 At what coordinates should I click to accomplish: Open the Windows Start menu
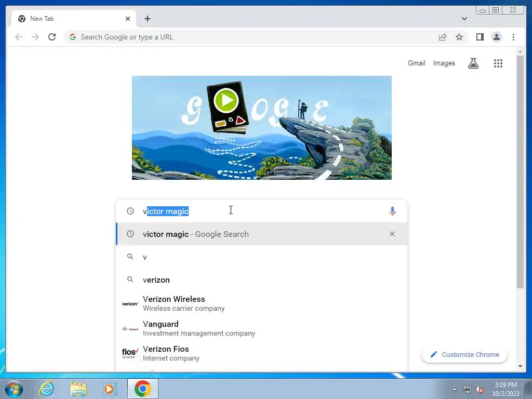(x=14, y=389)
